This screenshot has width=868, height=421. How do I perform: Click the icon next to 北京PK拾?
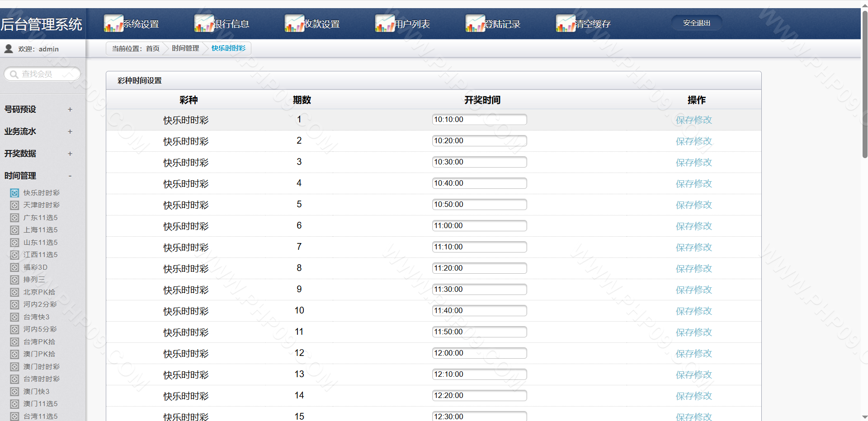point(14,292)
